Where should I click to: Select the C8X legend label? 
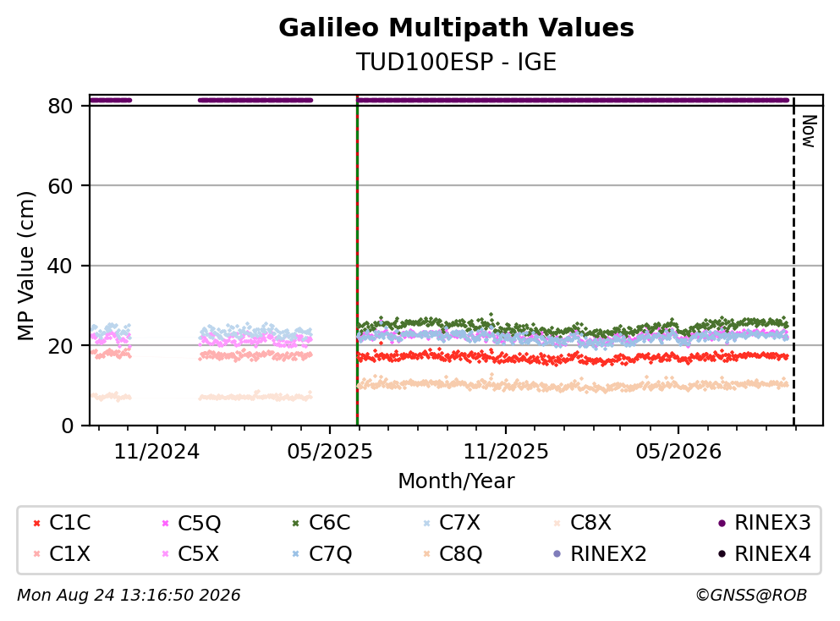pos(590,522)
